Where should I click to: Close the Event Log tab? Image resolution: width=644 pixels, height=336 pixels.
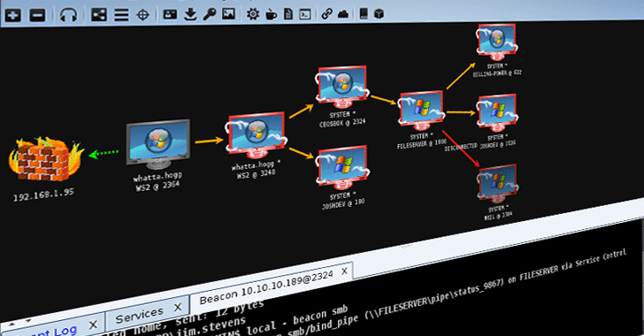tap(93, 325)
